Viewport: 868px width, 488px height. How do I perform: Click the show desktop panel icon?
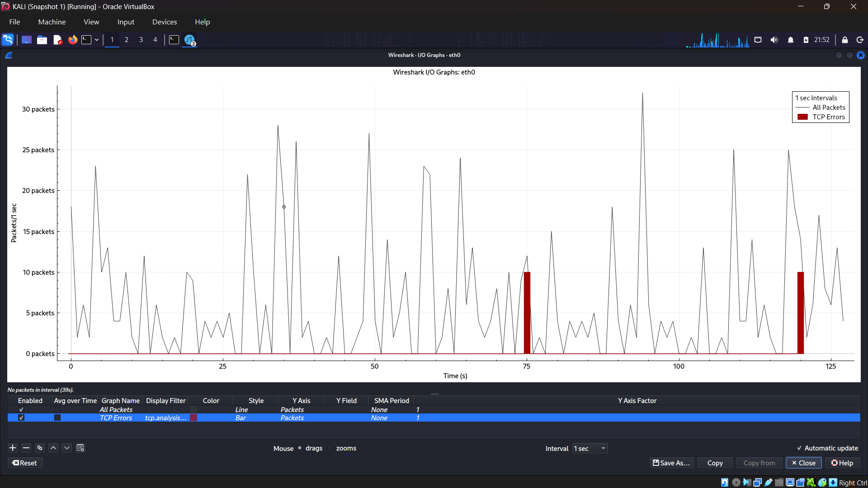tap(27, 40)
